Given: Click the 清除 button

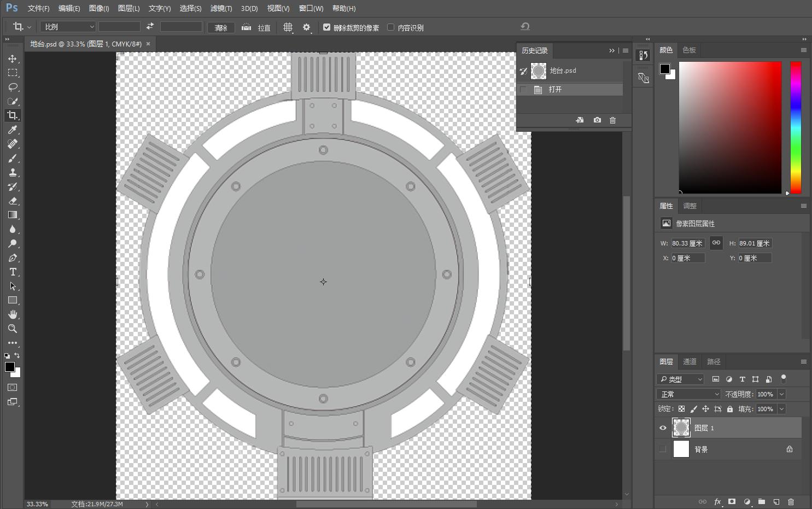Looking at the screenshot, I should coord(221,27).
